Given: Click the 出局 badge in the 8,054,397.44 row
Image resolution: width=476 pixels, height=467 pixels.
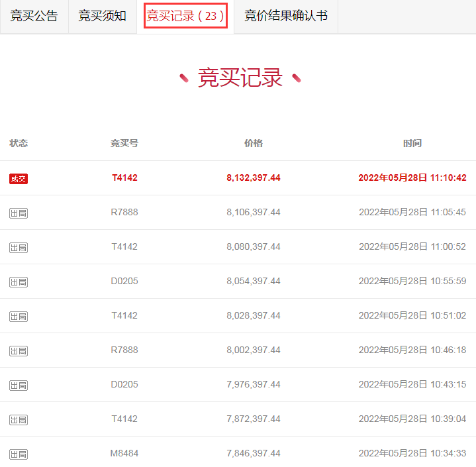Looking at the screenshot, I should click(x=19, y=282).
